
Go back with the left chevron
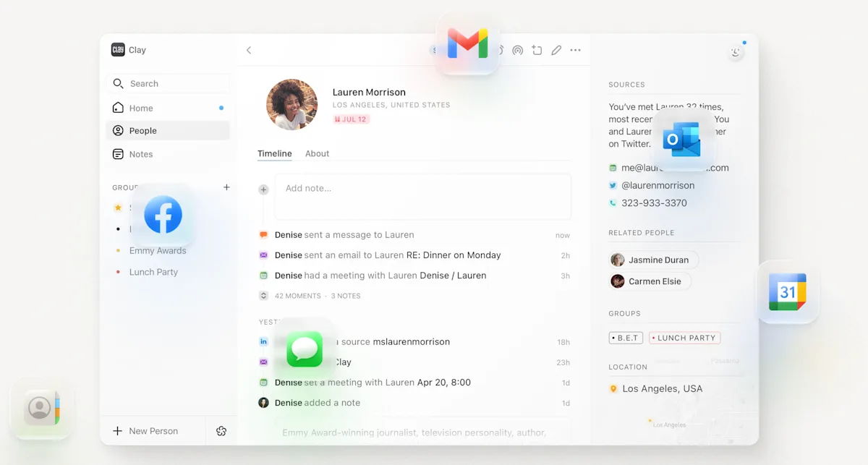pyautogui.click(x=249, y=51)
